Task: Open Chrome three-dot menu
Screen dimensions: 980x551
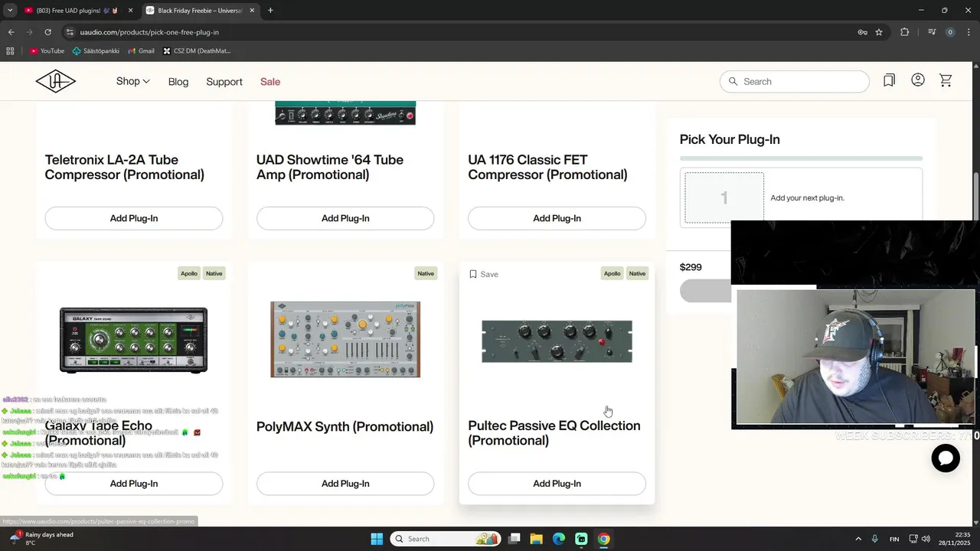Action: click(969, 32)
